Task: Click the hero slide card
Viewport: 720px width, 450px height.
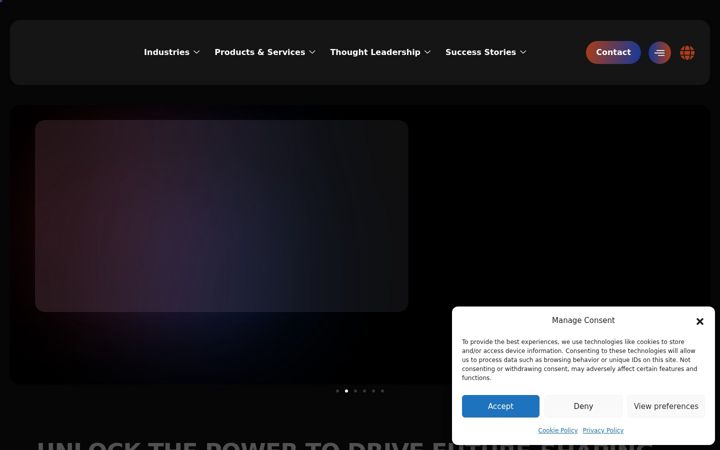Action: click(x=221, y=216)
